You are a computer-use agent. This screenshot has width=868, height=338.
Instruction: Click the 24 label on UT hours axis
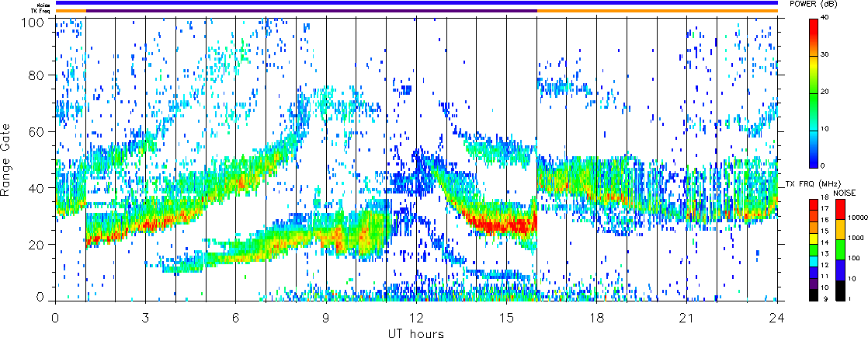pos(777,318)
